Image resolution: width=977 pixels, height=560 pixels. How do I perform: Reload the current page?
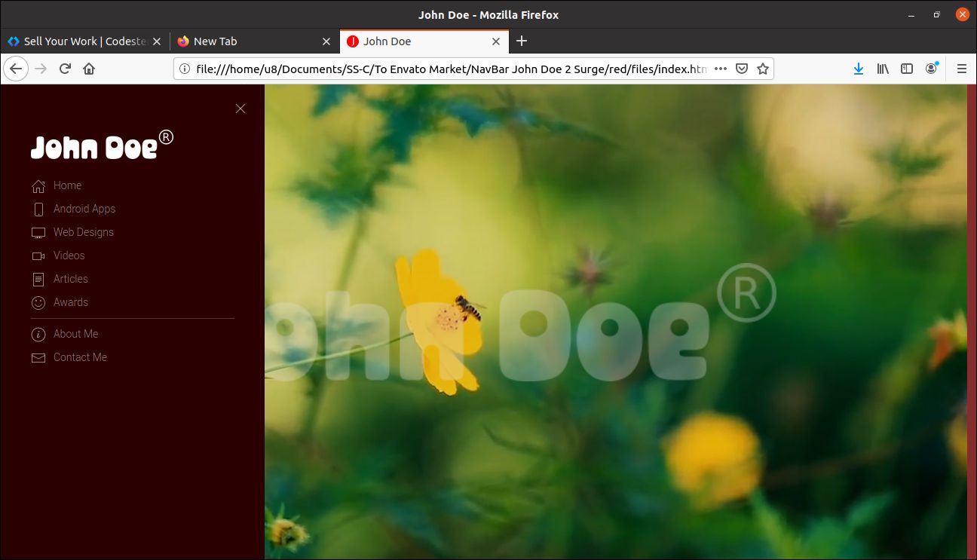click(65, 69)
